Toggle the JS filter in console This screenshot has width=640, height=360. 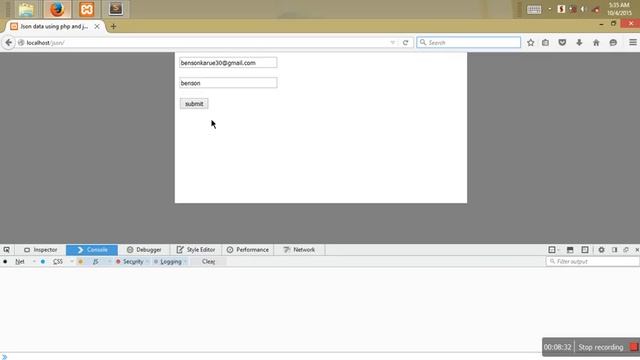pos(96,262)
